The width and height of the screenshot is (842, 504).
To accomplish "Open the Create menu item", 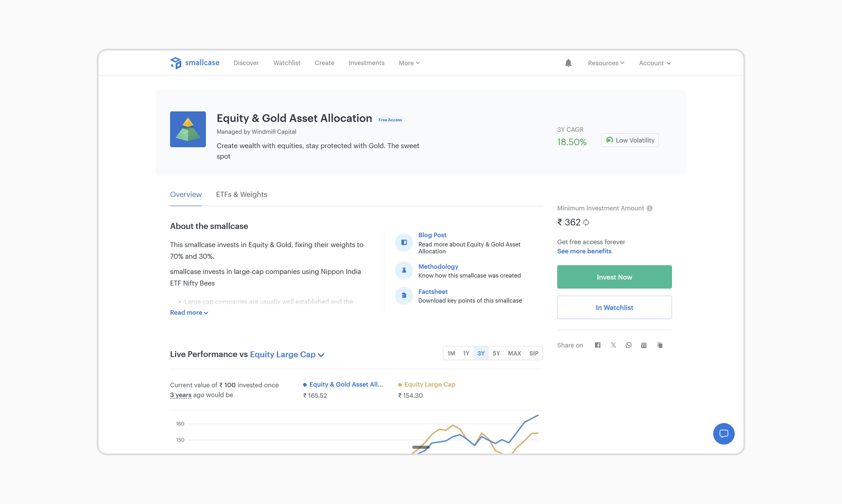I will pyautogui.click(x=324, y=63).
